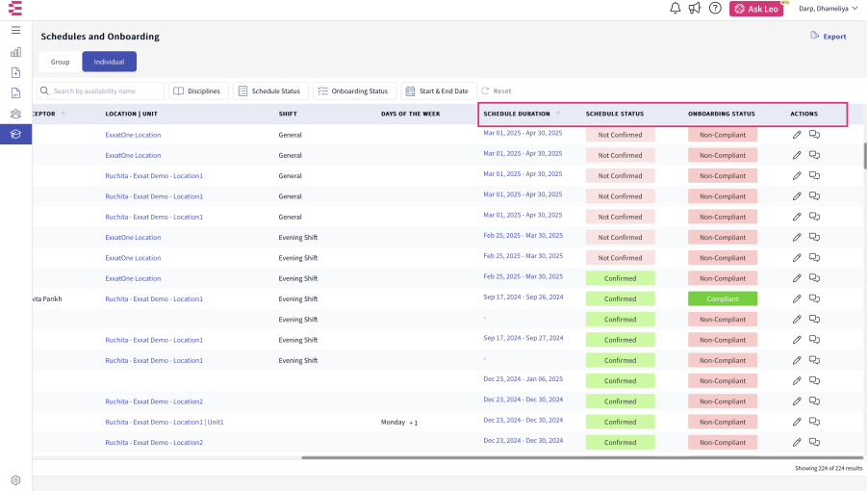Reset the applied filters

497,90
